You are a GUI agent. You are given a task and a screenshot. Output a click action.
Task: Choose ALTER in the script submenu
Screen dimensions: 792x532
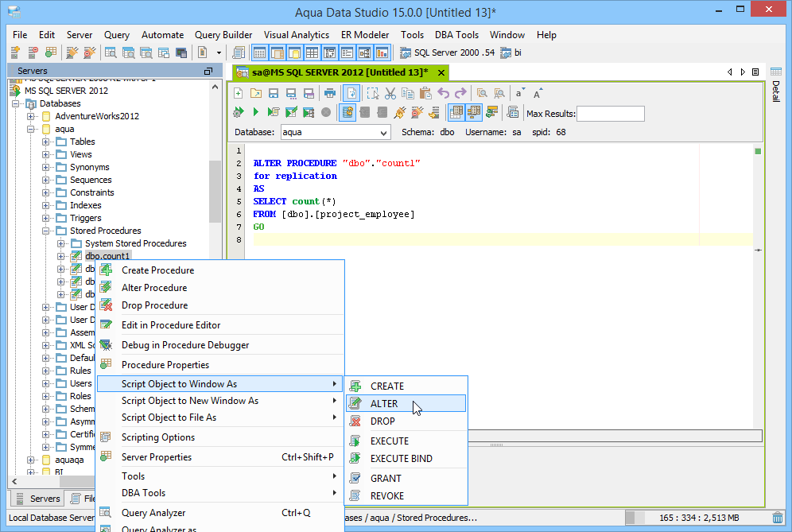(x=406, y=404)
